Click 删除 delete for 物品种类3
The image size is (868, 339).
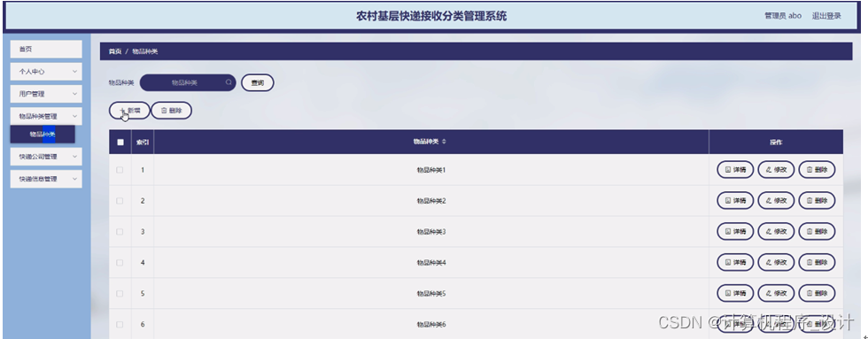pos(817,232)
